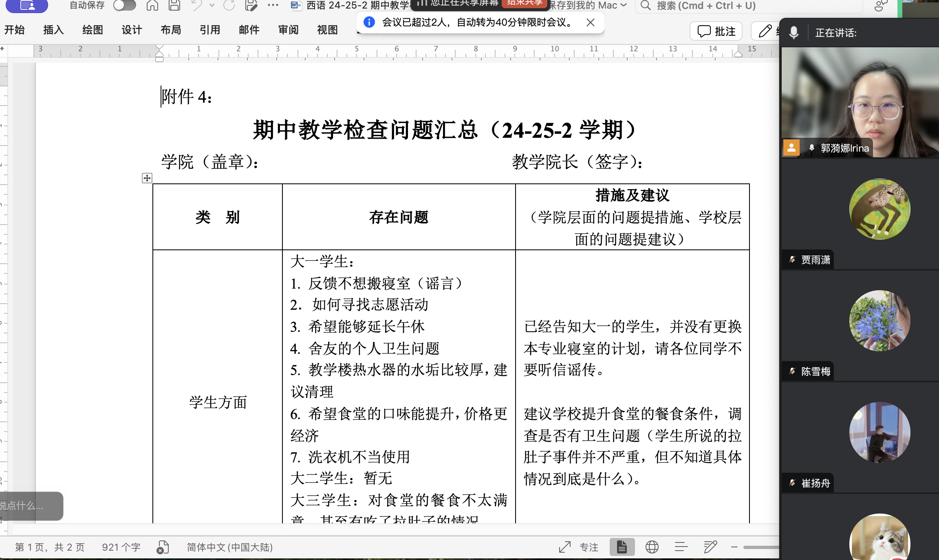939x560 pixels.
Task: Open the 开始 (Home) ribbon tab
Action: coord(15,30)
